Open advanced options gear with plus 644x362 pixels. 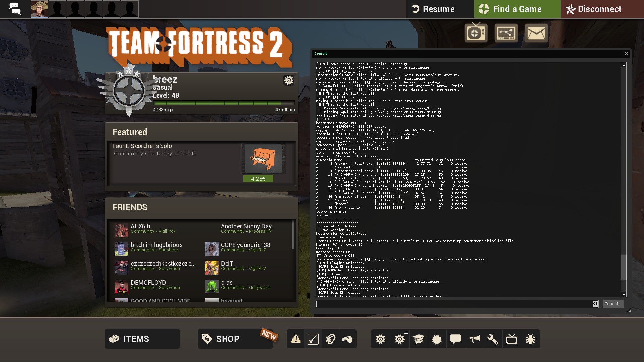point(400,339)
